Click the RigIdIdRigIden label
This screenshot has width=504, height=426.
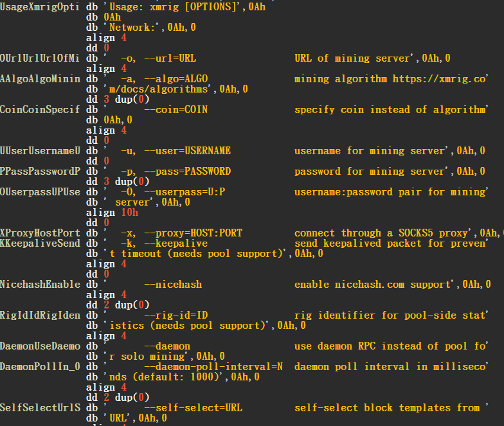tap(40, 315)
